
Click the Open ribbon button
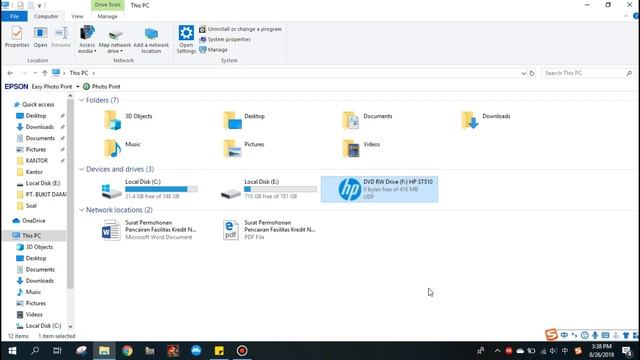click(40, 37)
